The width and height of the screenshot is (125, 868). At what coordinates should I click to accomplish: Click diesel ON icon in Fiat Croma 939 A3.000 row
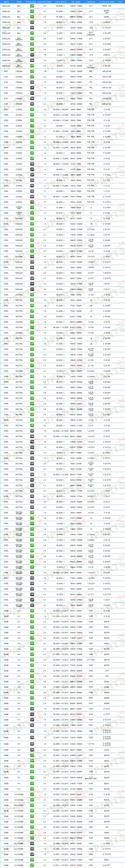coord(32,104)
